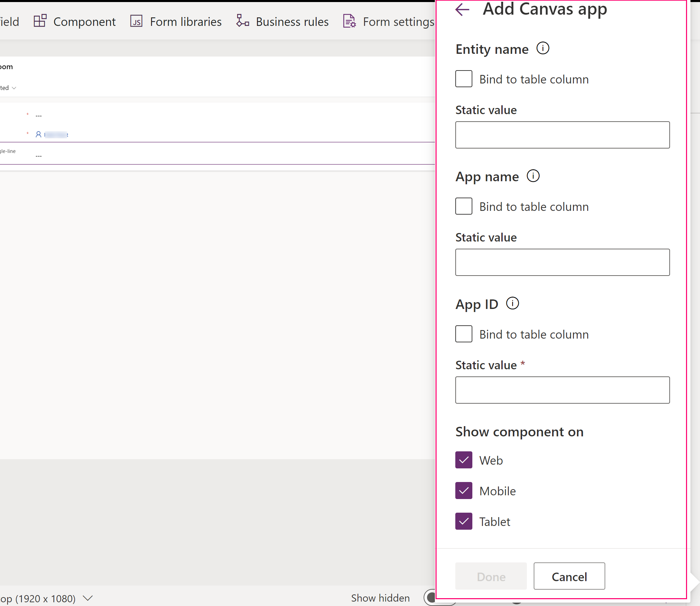Click Cancel to discard changes
This screenshot has height=606, width=700.
point(569,576)
